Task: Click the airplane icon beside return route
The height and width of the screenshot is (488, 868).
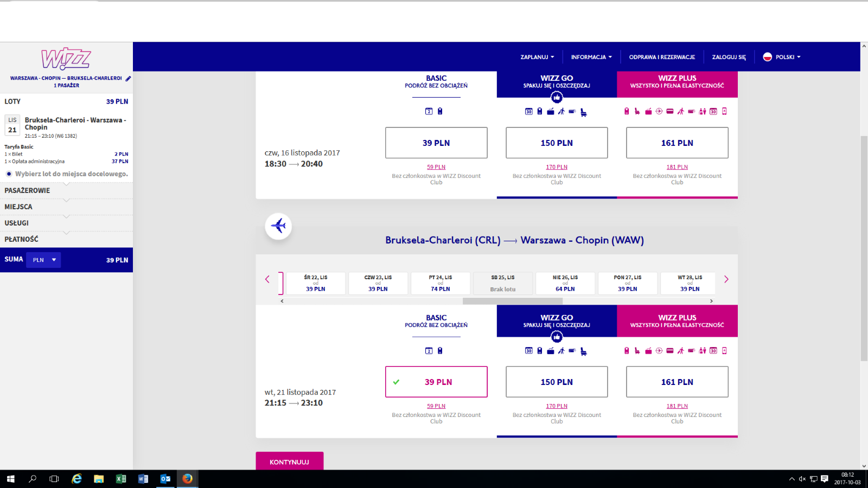Action: [x=278, y=226]
